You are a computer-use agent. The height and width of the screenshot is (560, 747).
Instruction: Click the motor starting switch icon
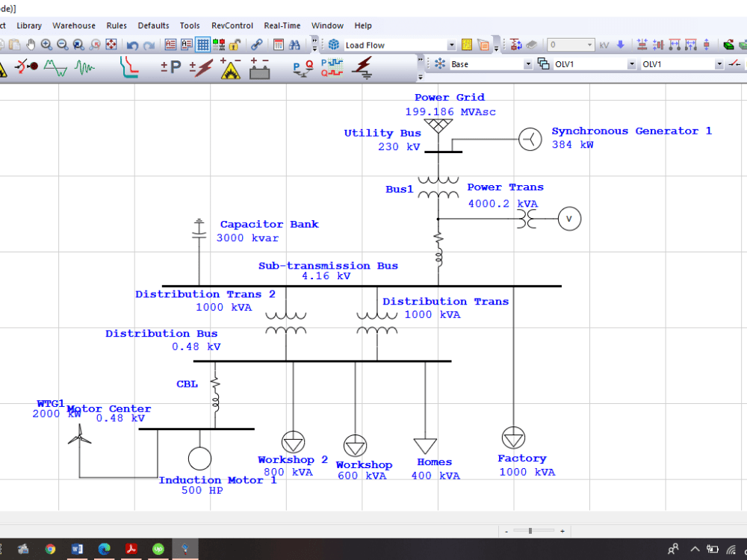pos(26,66)
